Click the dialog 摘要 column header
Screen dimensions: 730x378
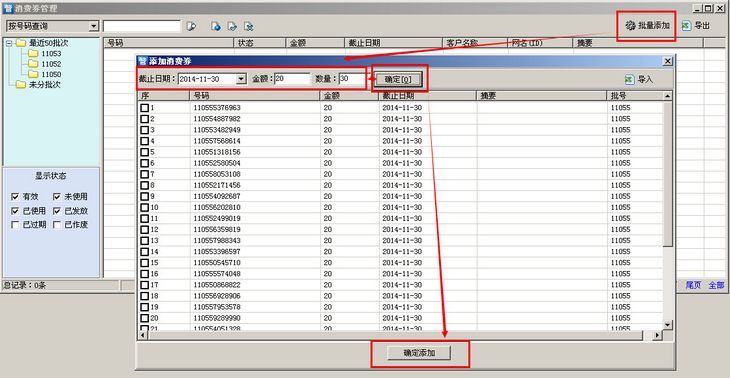(x=542, y=96)
